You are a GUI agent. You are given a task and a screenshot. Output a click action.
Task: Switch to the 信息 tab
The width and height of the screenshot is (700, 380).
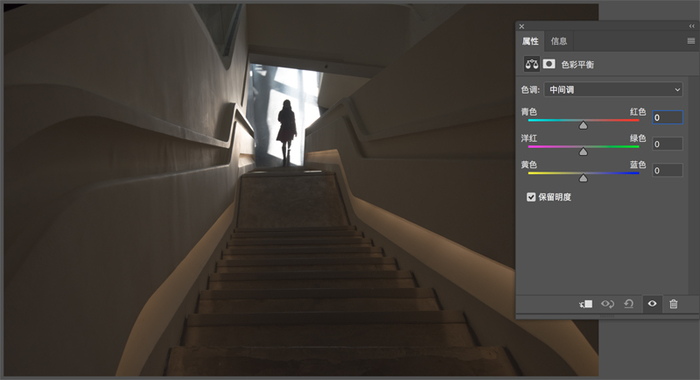558,41
